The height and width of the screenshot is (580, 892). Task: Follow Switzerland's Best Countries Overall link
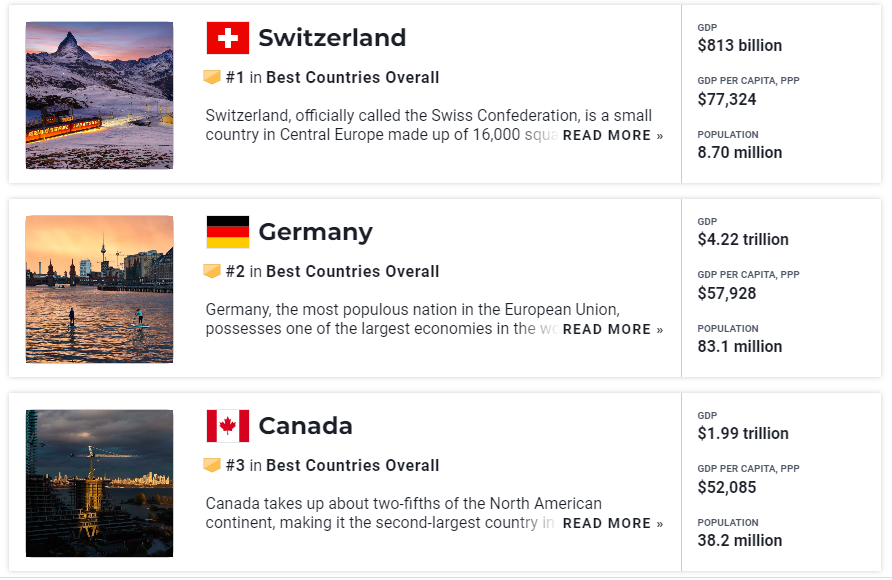click(353, 77)
